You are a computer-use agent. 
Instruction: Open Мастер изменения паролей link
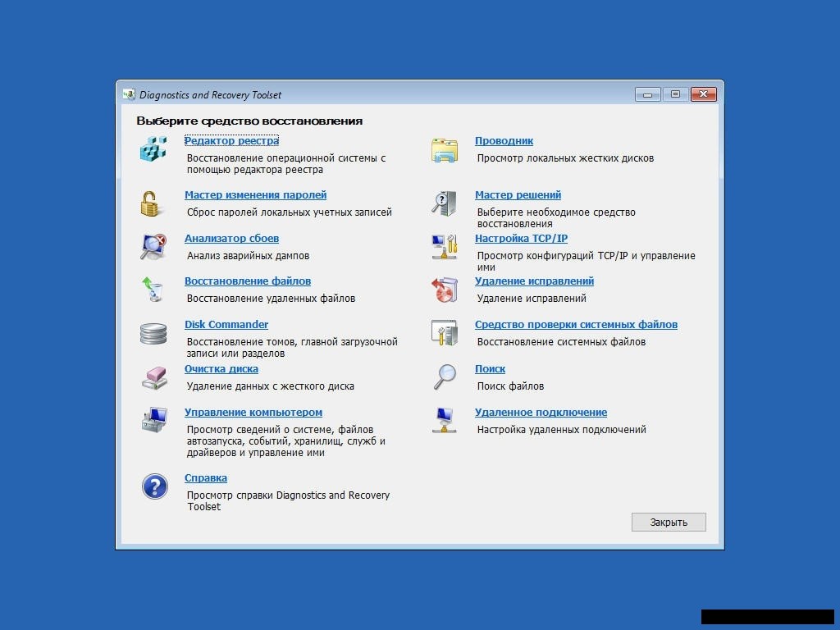click(x=256, y=195)
